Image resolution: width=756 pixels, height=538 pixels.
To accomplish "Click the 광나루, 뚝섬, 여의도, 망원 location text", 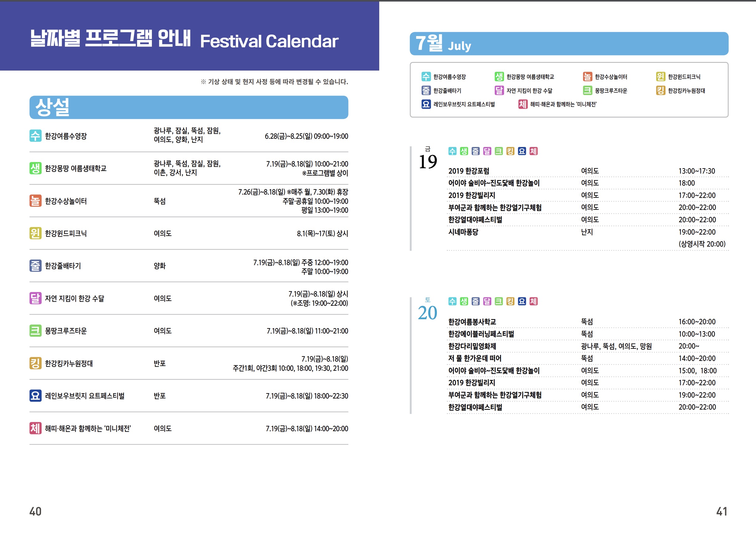I will pos(616,346).
